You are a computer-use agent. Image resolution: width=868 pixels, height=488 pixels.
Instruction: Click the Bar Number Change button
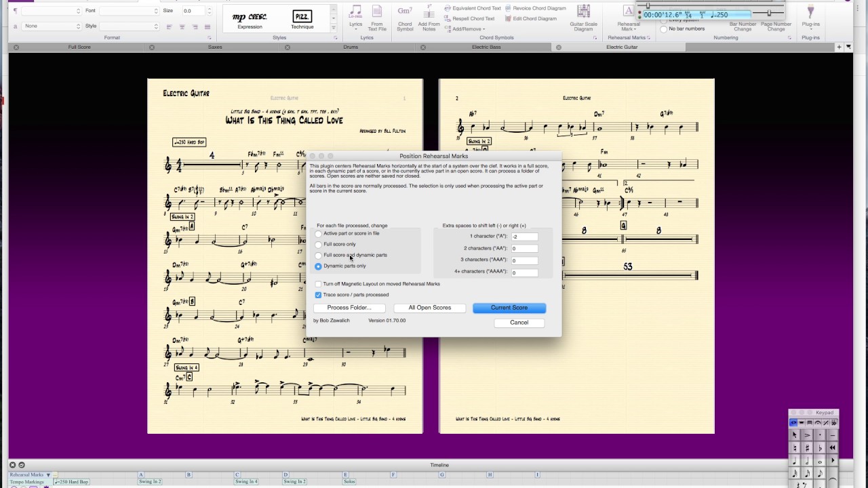click(743, 26)
